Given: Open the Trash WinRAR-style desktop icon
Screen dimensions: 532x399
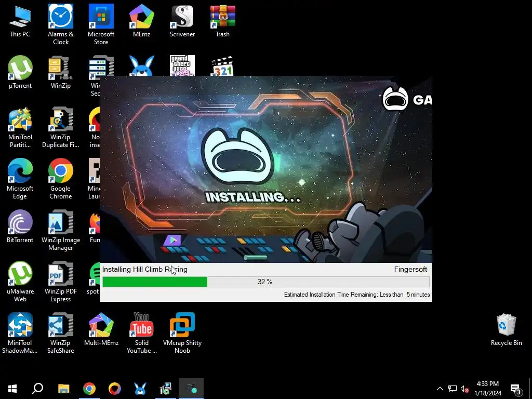Looking at the screenshot, I should pos(222,21).
